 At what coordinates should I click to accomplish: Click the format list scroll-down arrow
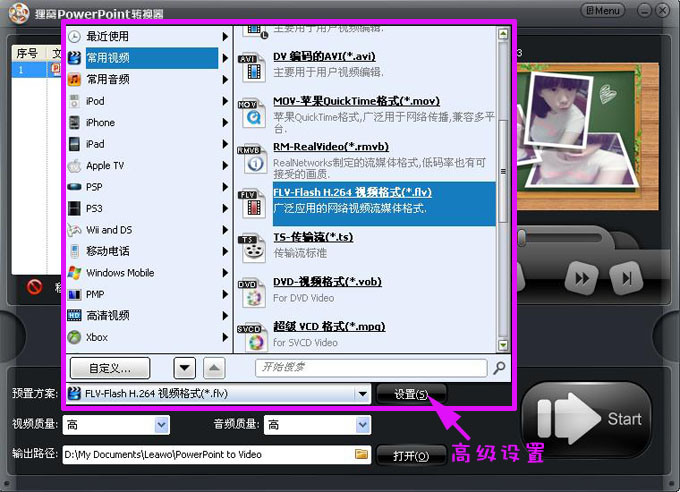(x=503, y=345)
